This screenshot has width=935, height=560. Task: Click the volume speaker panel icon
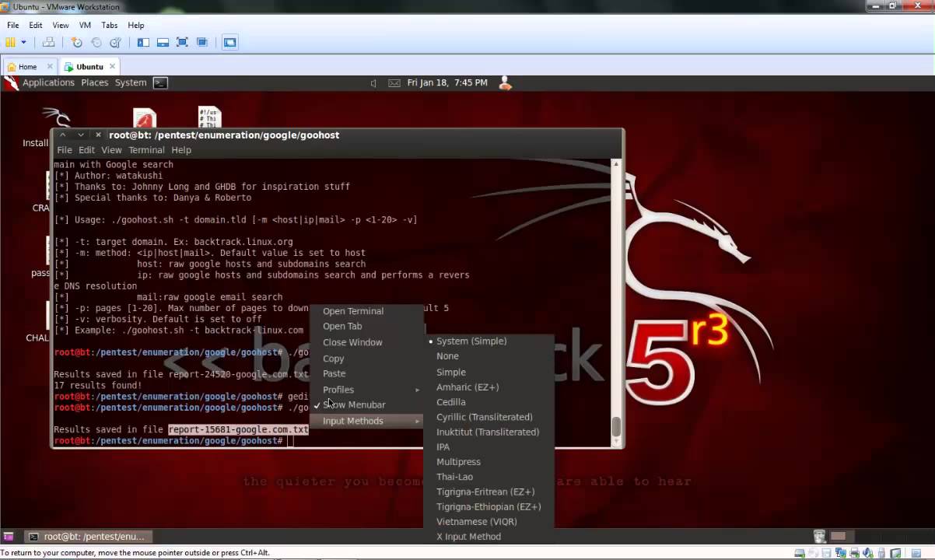click(x=373, y=83)
